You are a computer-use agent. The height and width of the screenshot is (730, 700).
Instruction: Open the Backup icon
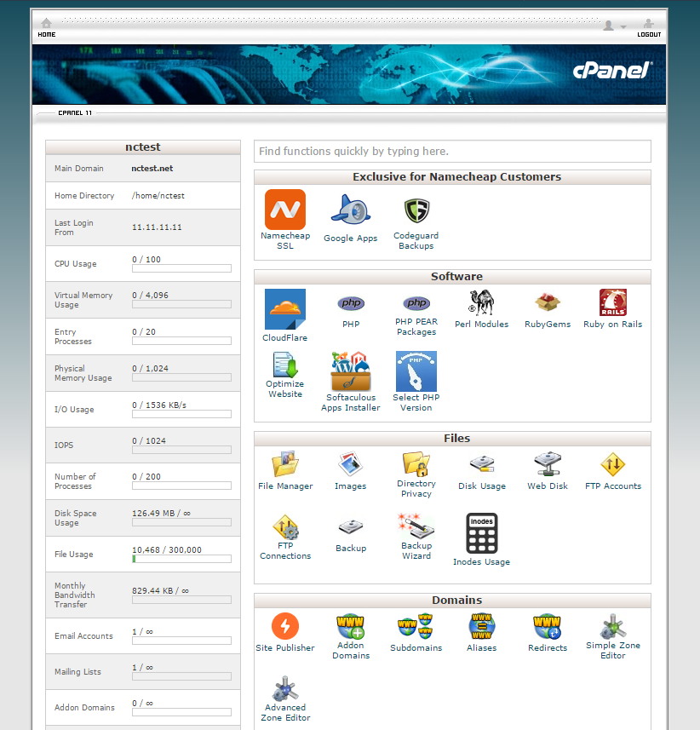coord(351,526)
